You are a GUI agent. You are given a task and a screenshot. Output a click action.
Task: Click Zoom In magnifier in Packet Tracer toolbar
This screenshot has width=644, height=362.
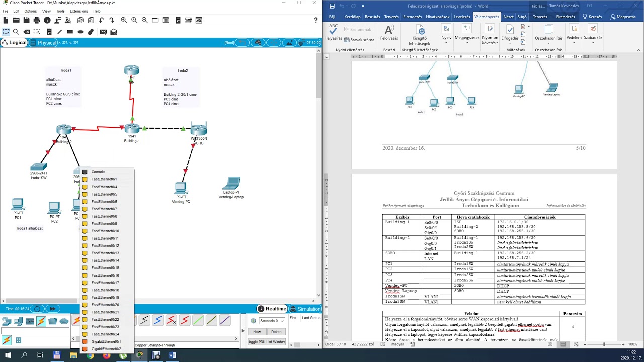click(x=124, y=20)
